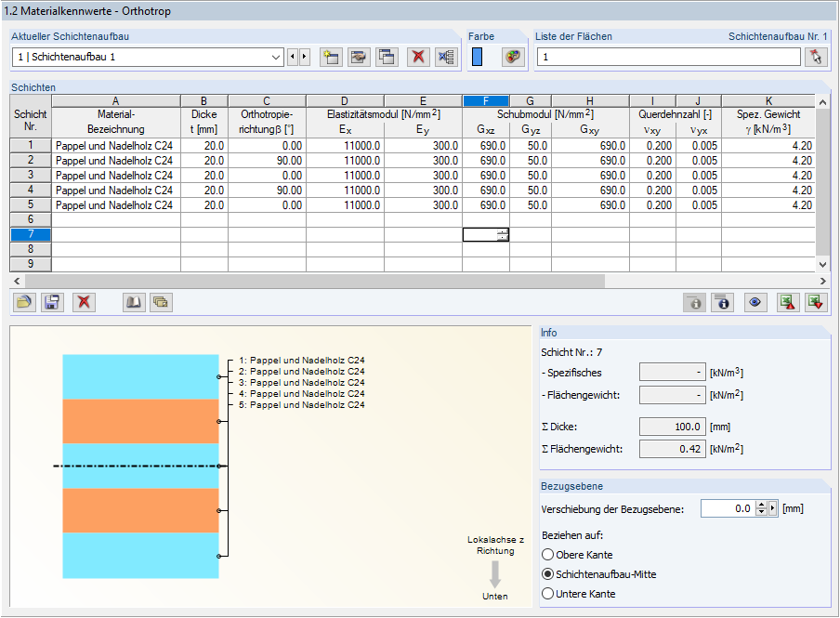Expand the Aktueller Schichtenaufbau dropdown
The image size is (840, 618).
[276, 57]
